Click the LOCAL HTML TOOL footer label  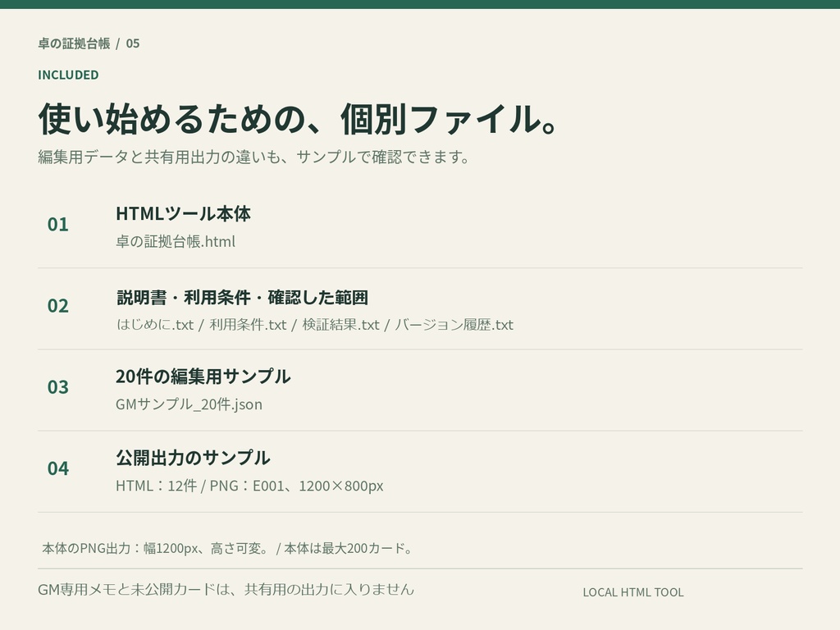coord(633,592)
